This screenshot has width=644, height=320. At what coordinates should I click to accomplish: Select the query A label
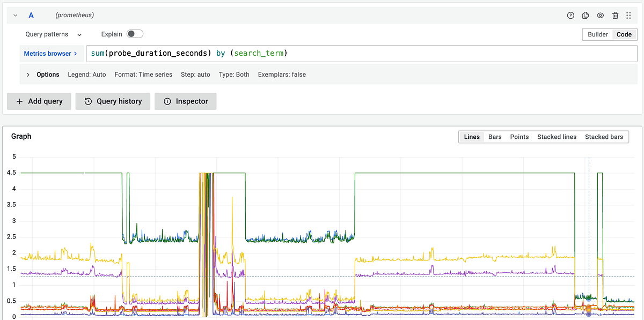point(31,15)
